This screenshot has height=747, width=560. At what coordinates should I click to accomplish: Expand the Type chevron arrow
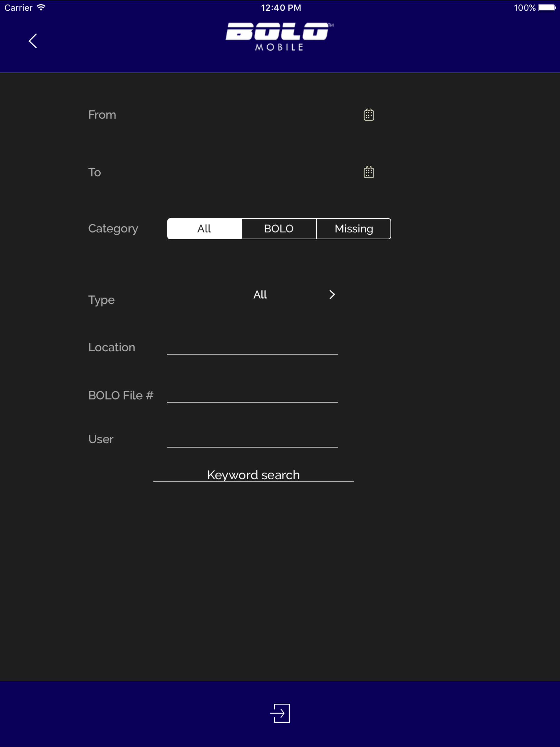[332, 294]
